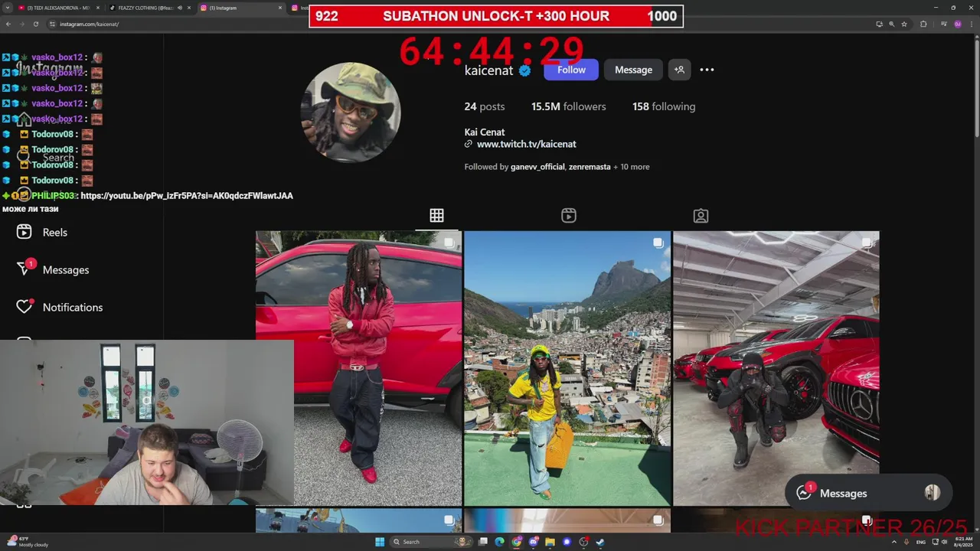Image resolution: width=980 pixels, height=551 pixels.
Task: Bookmark this page with the star icon
Action: coord(904,24)
